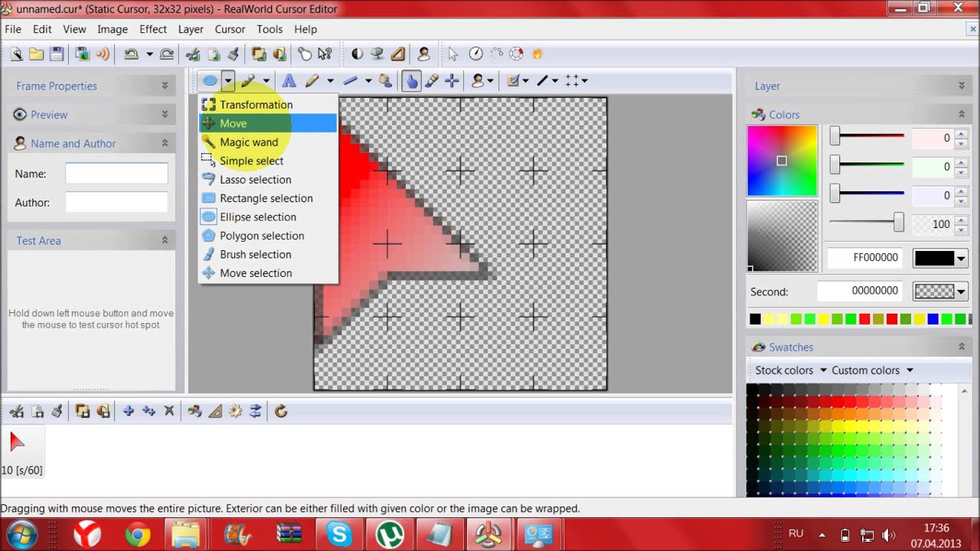The height and width of the screenshot is (551, 980).
Task: Choose Polygon selection from the tool menu
Action: 268,236
